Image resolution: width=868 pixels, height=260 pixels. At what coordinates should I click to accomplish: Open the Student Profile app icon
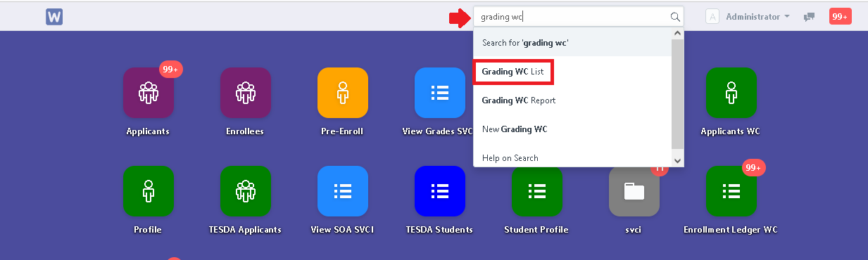pos(536,191)
